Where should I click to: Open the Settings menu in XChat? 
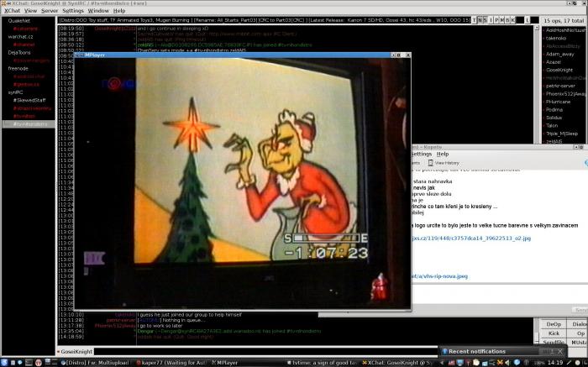point(73,11)
